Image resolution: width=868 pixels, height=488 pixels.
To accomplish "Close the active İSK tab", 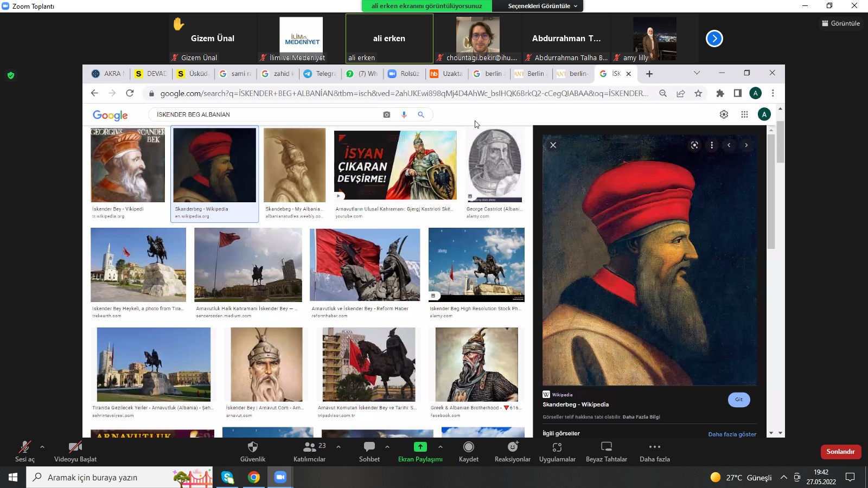I will (x=629, y=74).
